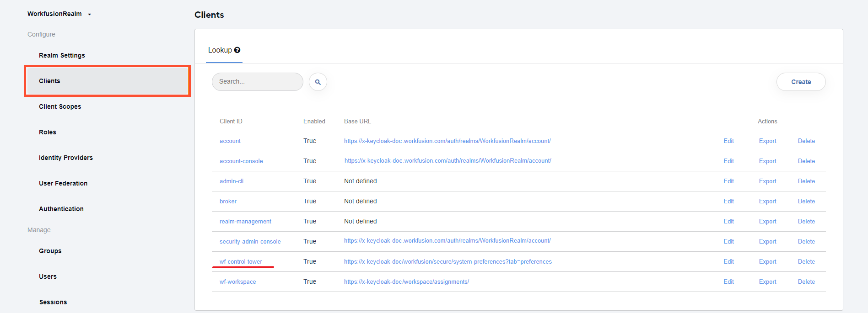868x313 pixels.
Task: Select Clients in the sidebar
Action: click(x=107, y=81)
